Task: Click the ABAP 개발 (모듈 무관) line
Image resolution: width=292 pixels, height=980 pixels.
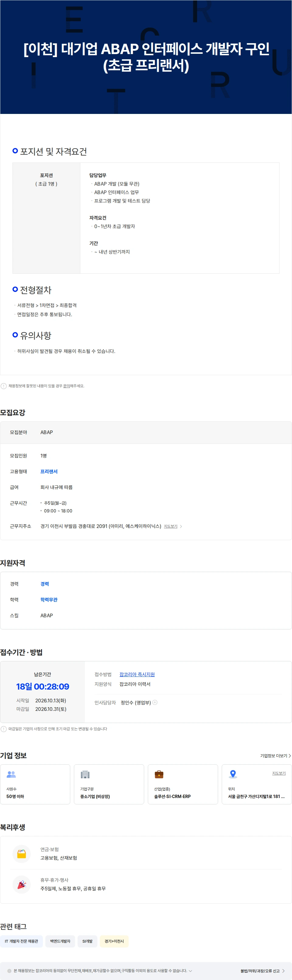Action: 117,184
